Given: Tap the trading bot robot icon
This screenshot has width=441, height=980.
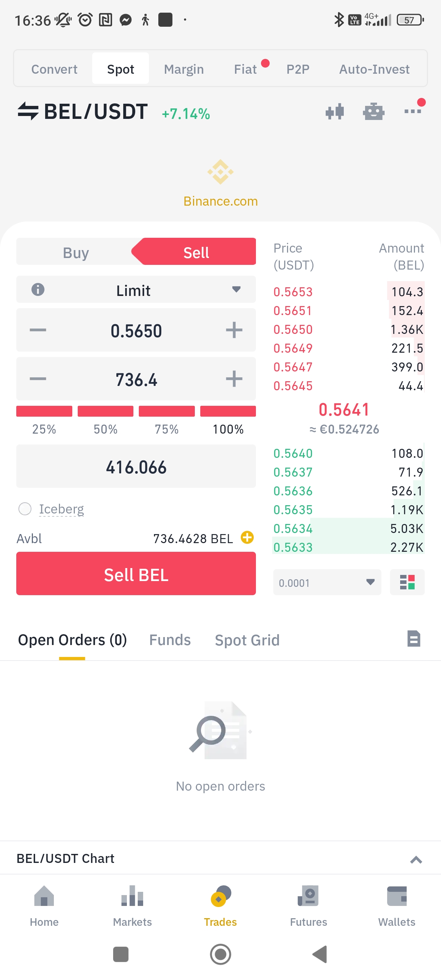Looking at the screenshot, I should point(373,112).
